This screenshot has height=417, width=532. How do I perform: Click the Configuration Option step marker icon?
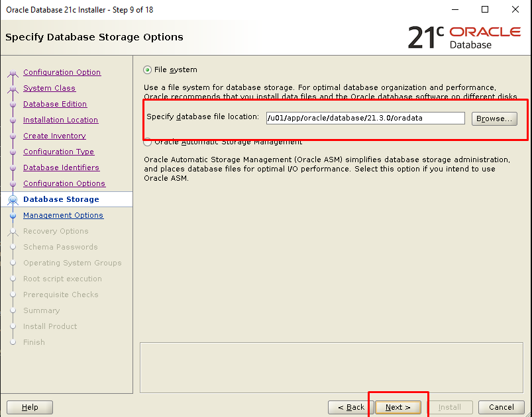(x=13, y=73)
